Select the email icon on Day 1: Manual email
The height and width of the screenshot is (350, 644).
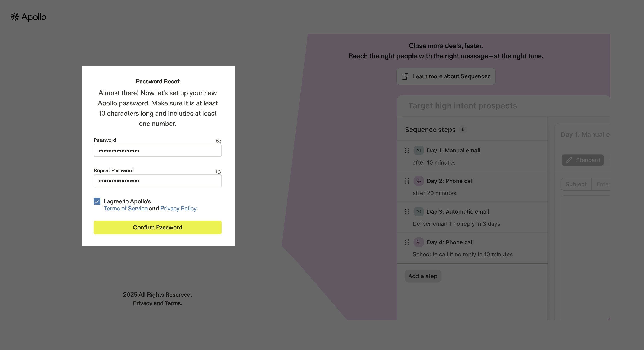pos(419,150)
